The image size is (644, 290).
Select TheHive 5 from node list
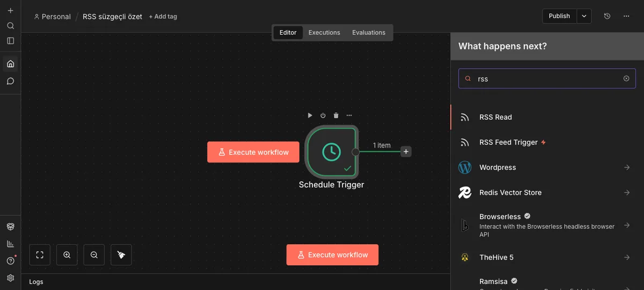coord(547,258)
